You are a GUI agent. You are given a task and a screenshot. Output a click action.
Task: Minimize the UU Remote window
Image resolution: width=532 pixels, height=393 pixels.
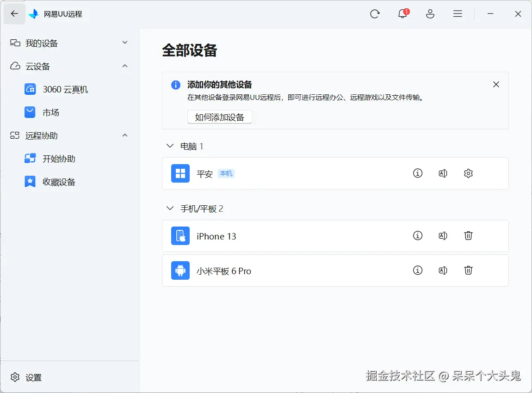point(490,14)
